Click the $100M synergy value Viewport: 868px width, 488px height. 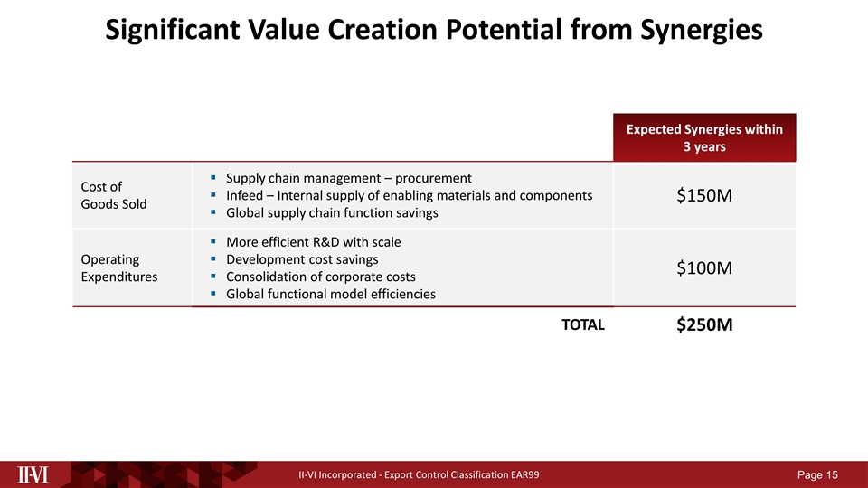tap(704, 267)
